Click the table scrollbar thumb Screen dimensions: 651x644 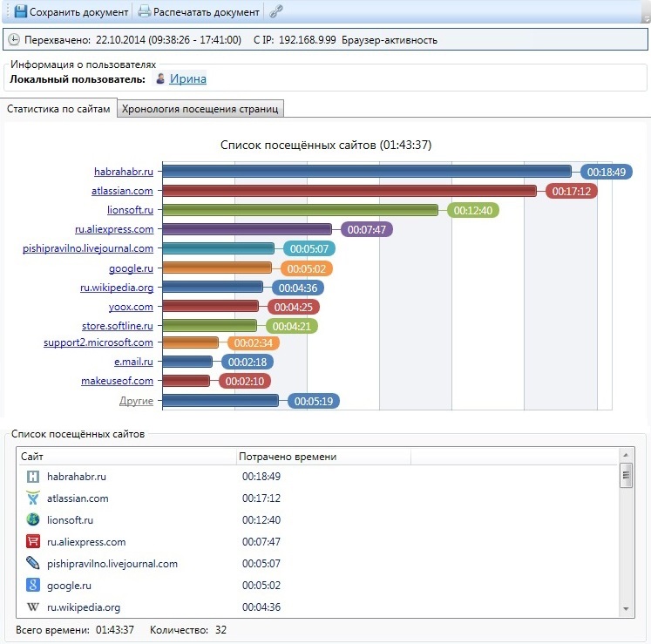626,476
